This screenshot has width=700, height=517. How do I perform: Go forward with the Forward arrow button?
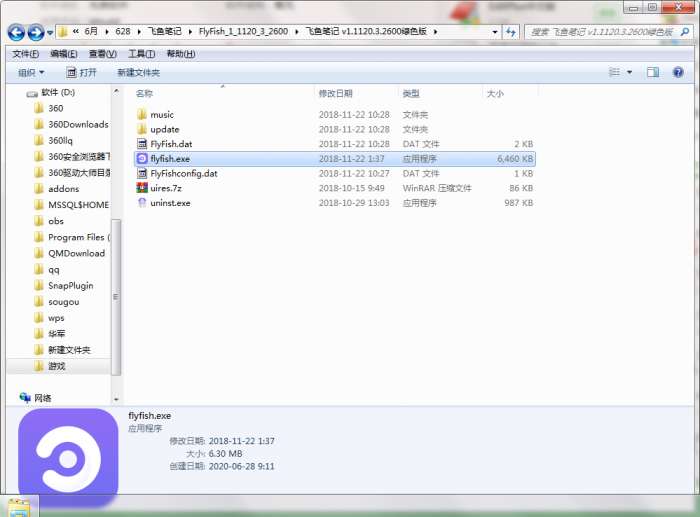tap(36, 32)
